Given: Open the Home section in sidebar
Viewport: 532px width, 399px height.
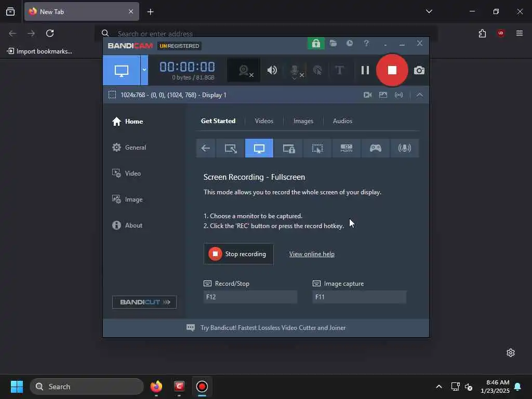Looking at the screenshot, I should pos(128,122).
